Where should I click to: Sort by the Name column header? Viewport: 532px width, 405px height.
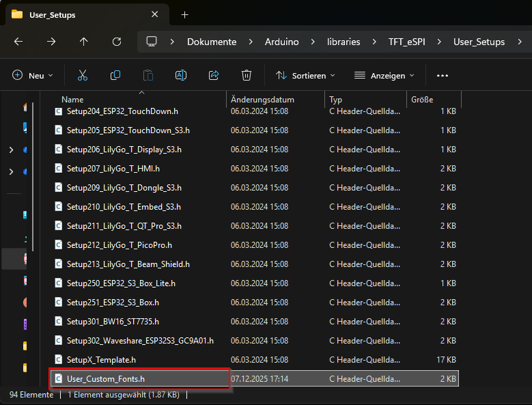tap(72, 100)
